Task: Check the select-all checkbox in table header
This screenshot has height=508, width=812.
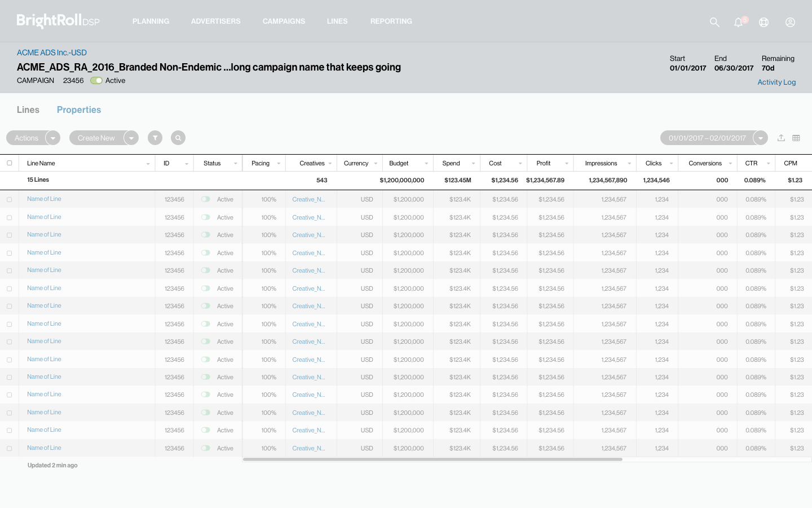Action: pyautogui.click(x=10, y=163)
